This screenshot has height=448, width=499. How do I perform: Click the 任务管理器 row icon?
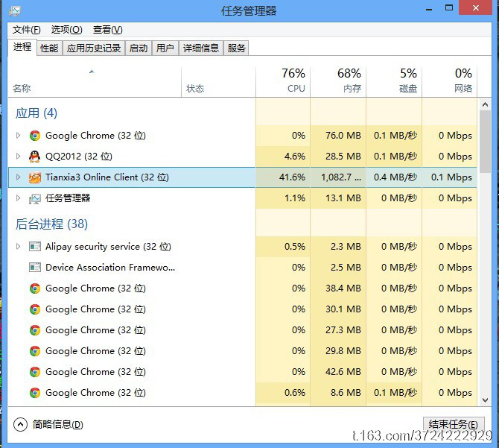tap(35, 199)
